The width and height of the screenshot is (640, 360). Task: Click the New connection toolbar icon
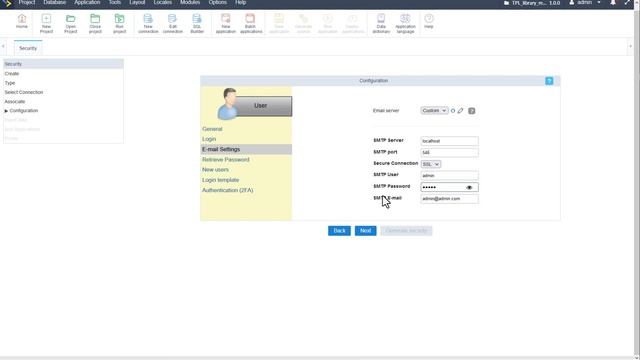point(148,24)
